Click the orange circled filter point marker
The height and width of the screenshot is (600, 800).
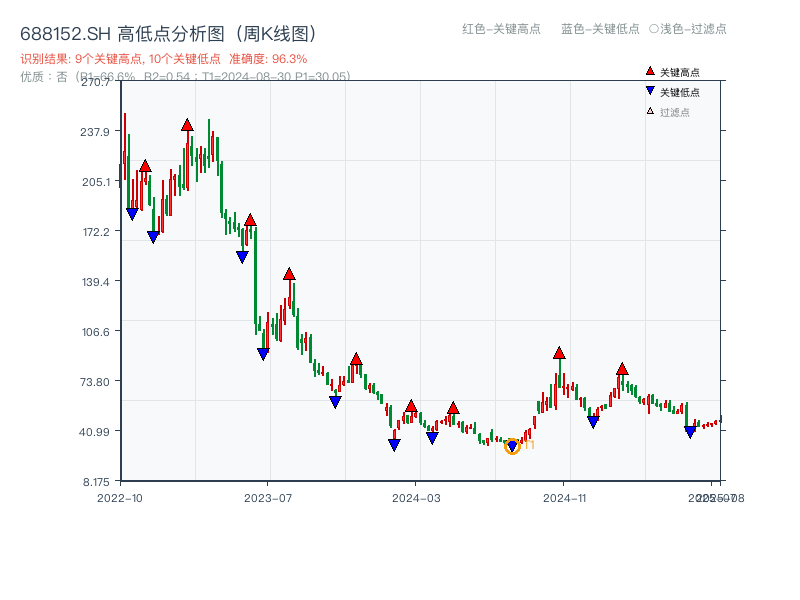pos(512,447)
